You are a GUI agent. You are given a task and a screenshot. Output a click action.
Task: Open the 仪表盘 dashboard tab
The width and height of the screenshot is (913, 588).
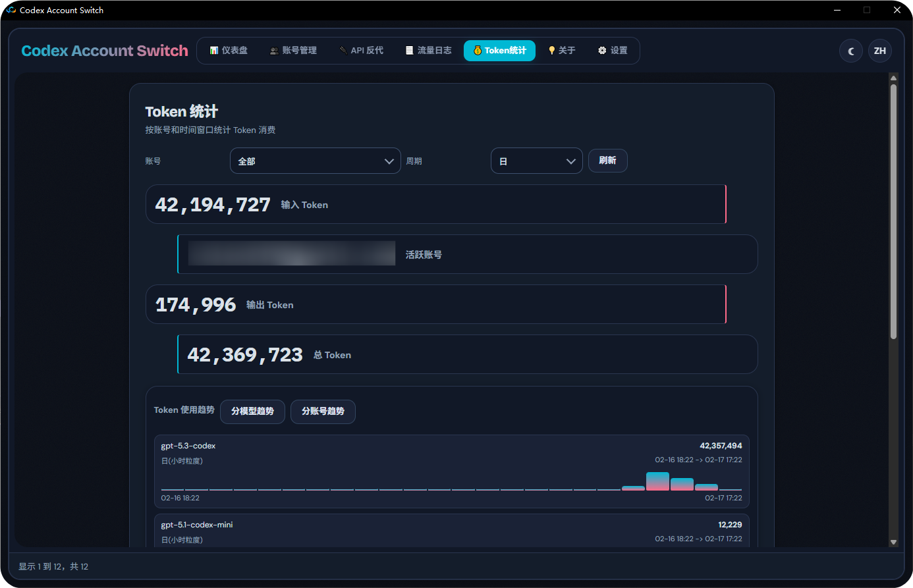pos(229,51)
